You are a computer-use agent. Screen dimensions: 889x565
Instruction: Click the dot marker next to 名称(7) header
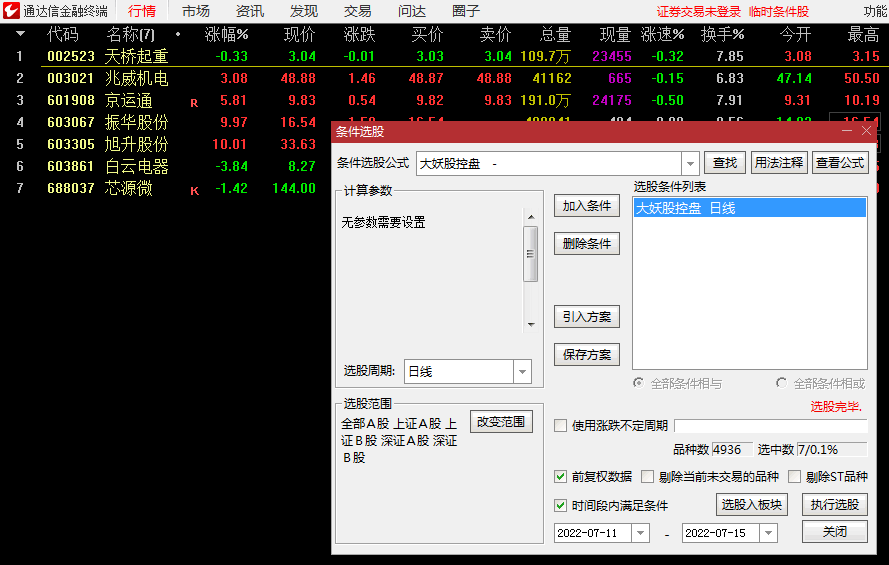(x=178, y=35)
